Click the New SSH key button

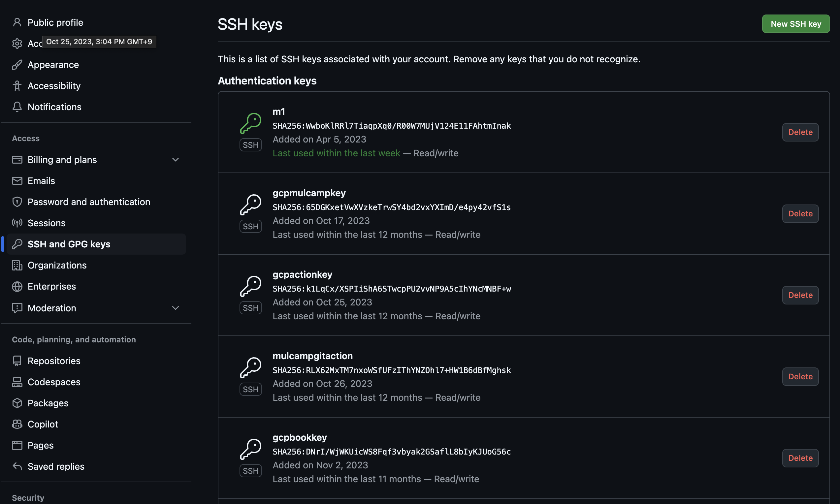pyautogui.click(x=795, y=24)
